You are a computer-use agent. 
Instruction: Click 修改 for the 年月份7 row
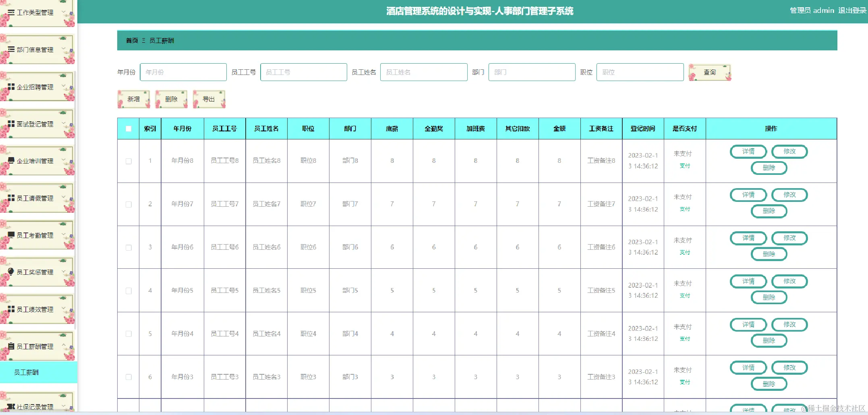point(789,195)
